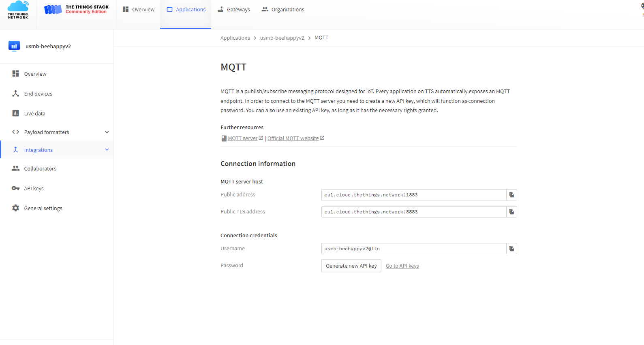Go to Applications breadcrumb
Viewport: 644px width, 345px height.
[x=235, y=38]
